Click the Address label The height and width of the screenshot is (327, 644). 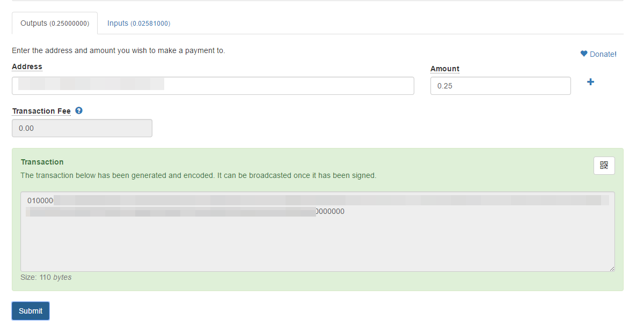(x=27, y=66)
